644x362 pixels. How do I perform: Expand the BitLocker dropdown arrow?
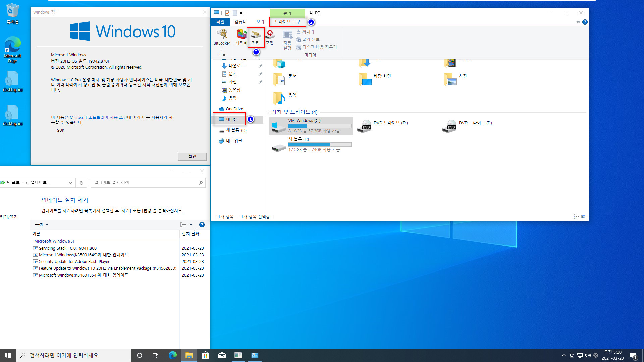pos(222,48)
